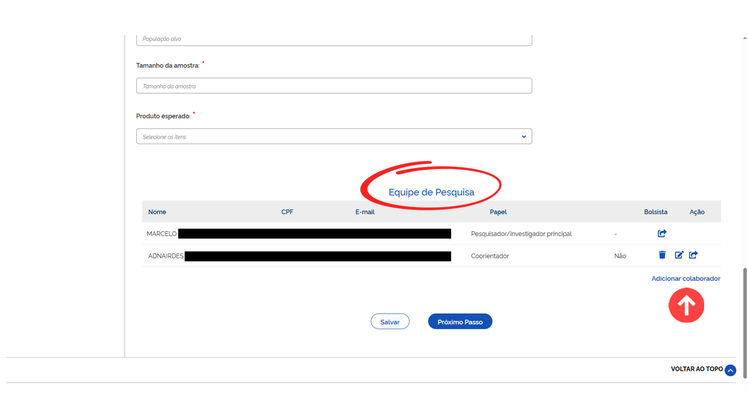Click the Salvar button

(x=390, y=322)
